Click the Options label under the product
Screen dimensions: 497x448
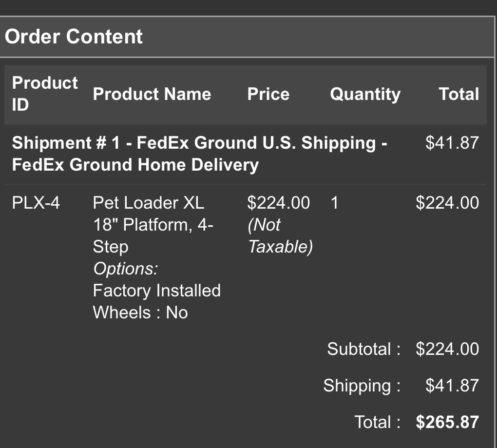(x=125, y=269)
